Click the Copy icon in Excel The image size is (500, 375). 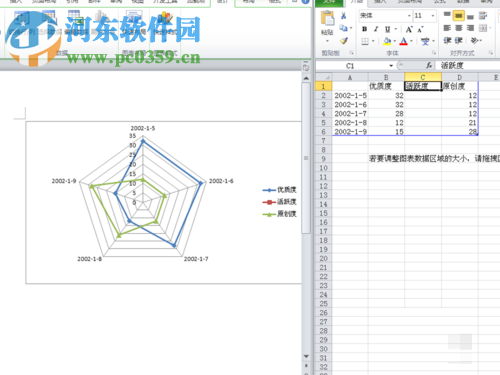(343, 28)
